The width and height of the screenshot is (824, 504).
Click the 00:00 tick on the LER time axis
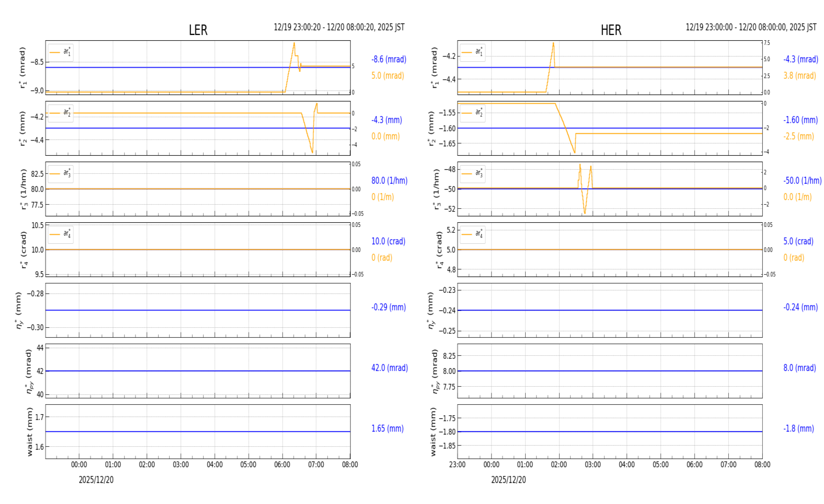click(x=79, y=465)
